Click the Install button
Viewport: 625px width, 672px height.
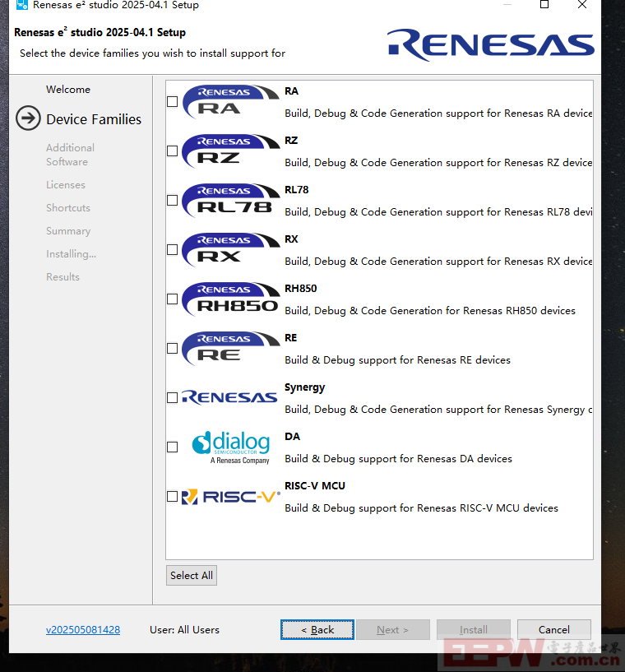[x=474, y=629]
